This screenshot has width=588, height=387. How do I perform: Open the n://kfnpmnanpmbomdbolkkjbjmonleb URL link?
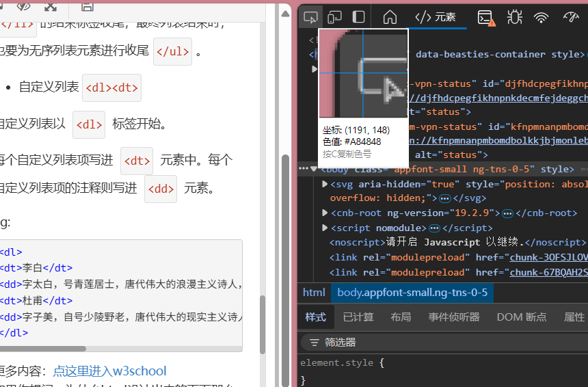click(x=498, y=140)
